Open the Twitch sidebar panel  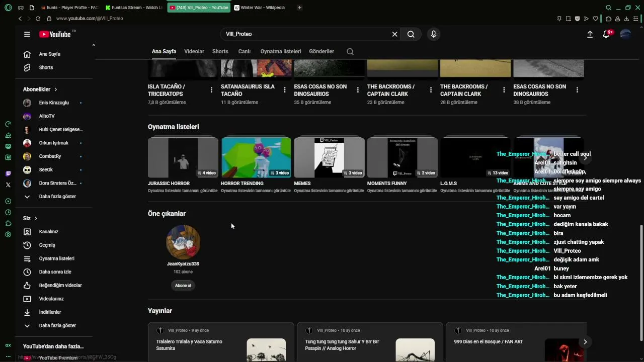coord(8,173)
